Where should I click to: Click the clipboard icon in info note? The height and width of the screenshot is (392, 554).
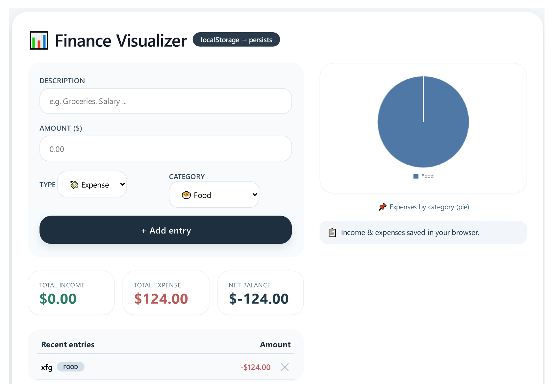click(332, 233)
